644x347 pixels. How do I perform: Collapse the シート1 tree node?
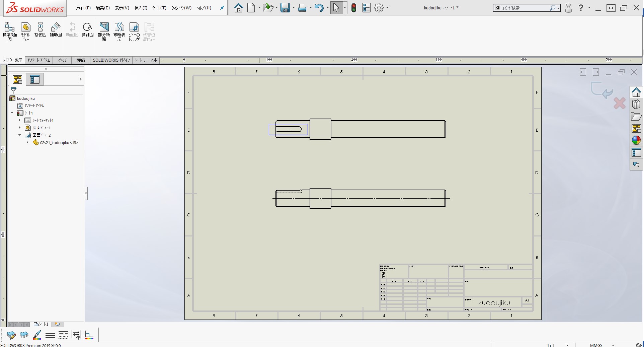(x=12, y=113)
